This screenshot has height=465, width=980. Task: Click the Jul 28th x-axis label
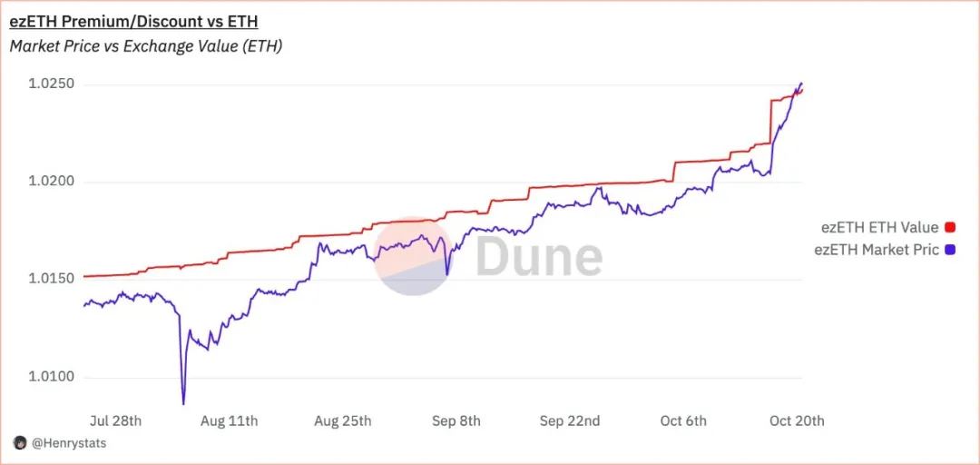click(116, 420)
